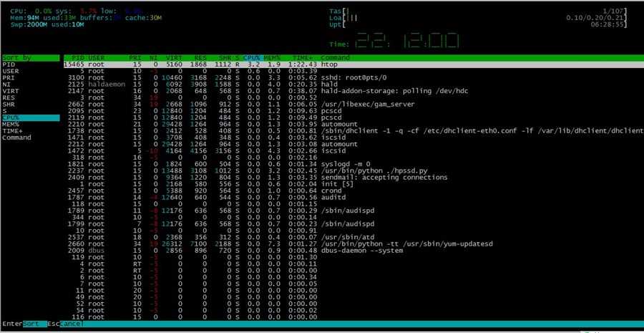Select sendmail: accepting connections row
Image resolution: width=644 pixels, height=333 pixels.
pos(353,177)
